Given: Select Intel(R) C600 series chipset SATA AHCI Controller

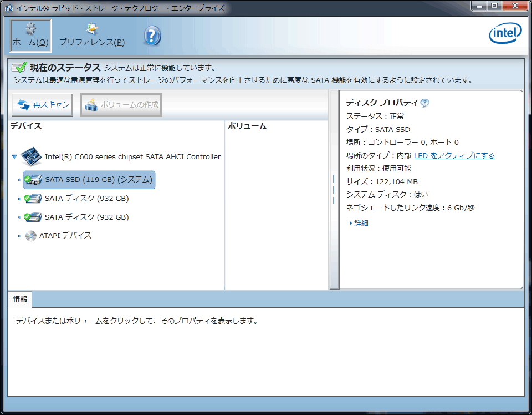Looking at the screenshot, I should (x=132, y=156).
